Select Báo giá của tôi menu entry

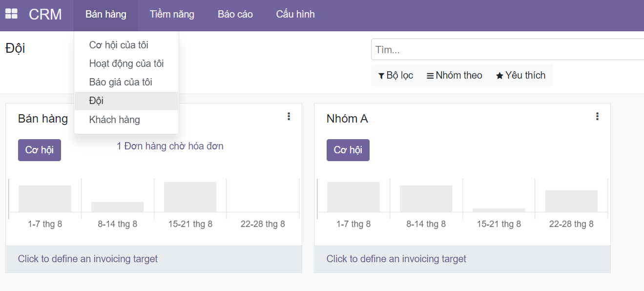click(121, 82)
